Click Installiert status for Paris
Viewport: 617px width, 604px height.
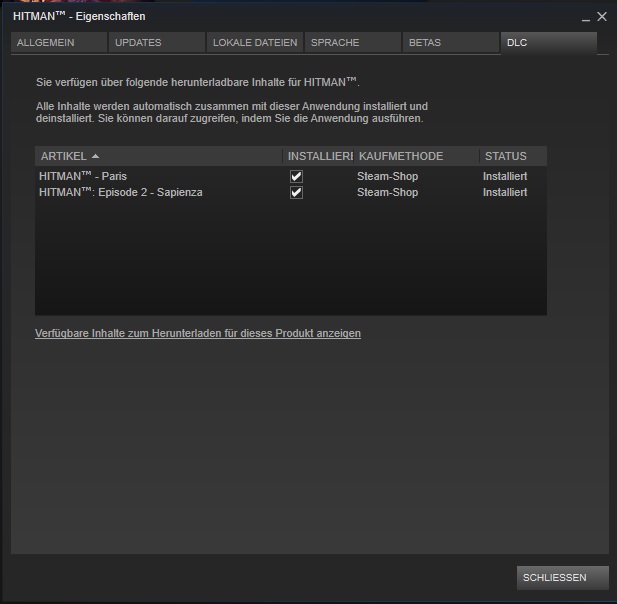coord(505,176)
